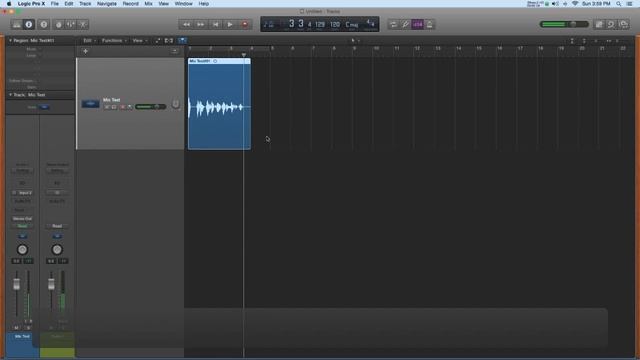
Task: Open the Window menu
Action: (x=183, y=4)
